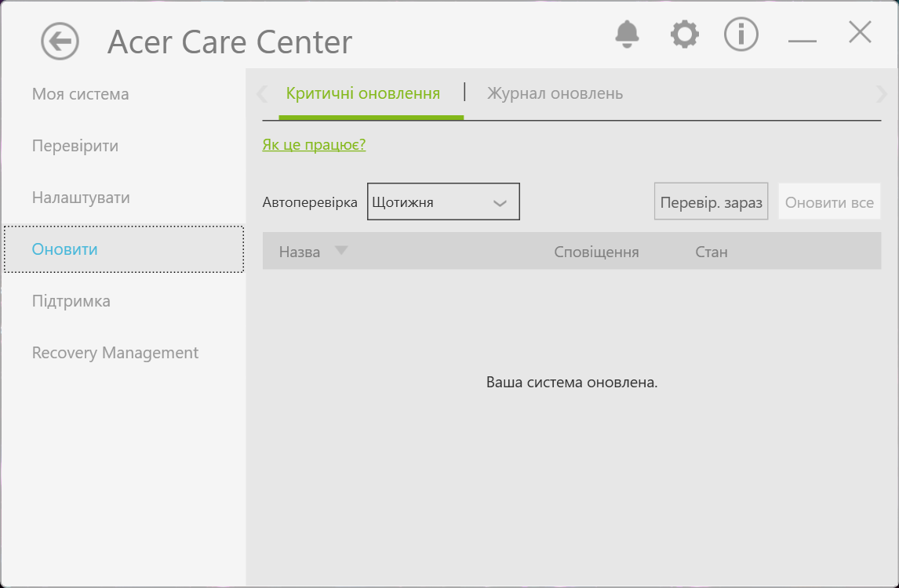The width and height of the screenshot is (899, 588).
Task: Click the Автоперевірка label
Action: (x=310, y=202)
